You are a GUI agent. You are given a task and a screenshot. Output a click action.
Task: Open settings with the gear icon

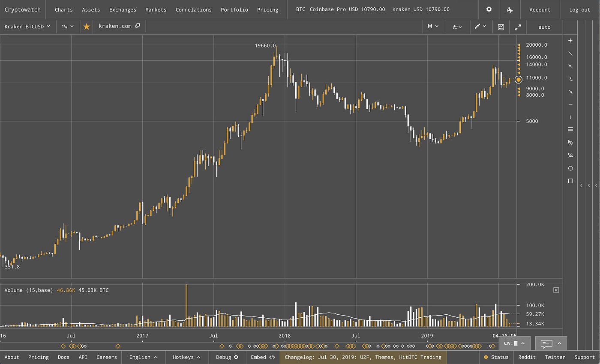click(489, 9)
